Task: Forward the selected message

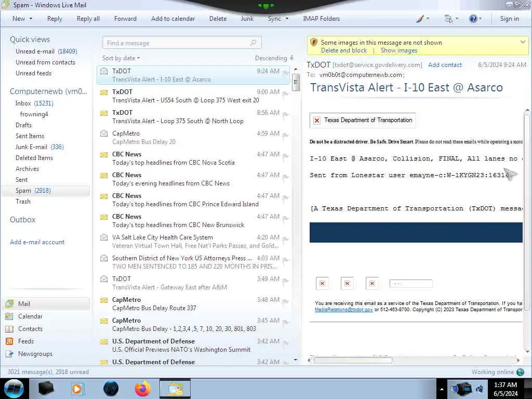Action: 125,19
